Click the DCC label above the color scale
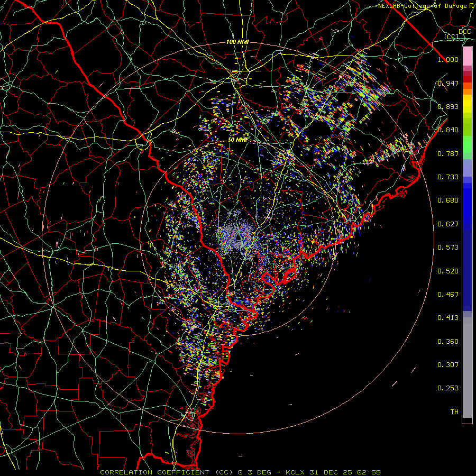 point(465,32)
